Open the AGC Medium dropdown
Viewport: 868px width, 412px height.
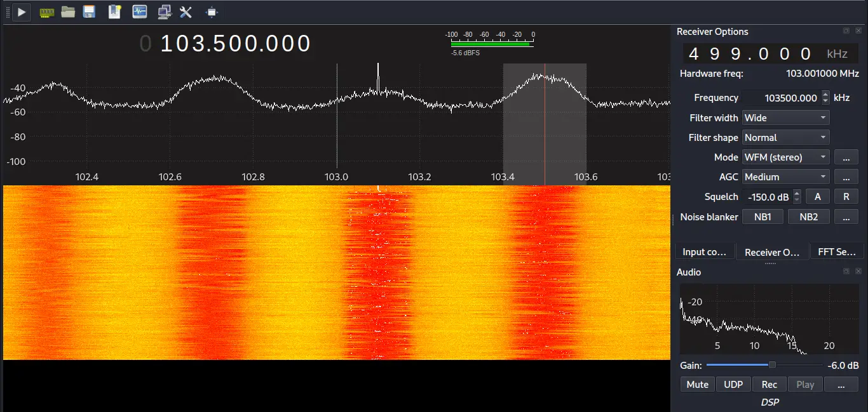[785, 176]
